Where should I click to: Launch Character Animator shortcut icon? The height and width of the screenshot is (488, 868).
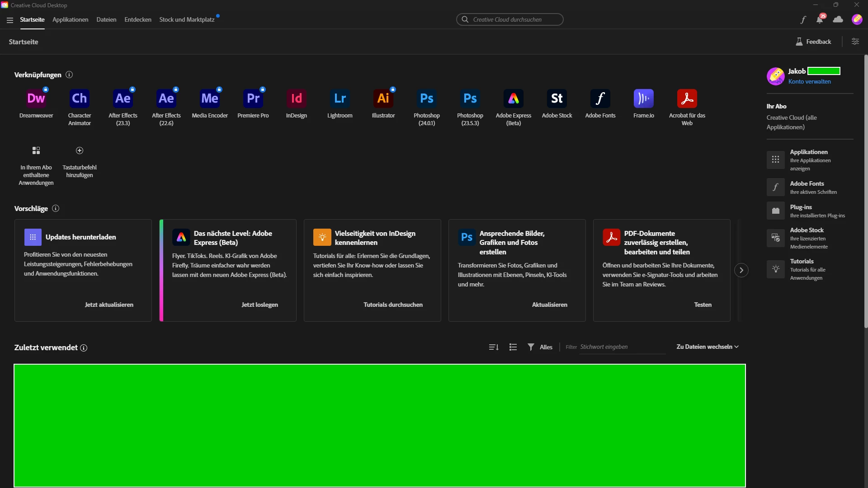click(80, 99)
